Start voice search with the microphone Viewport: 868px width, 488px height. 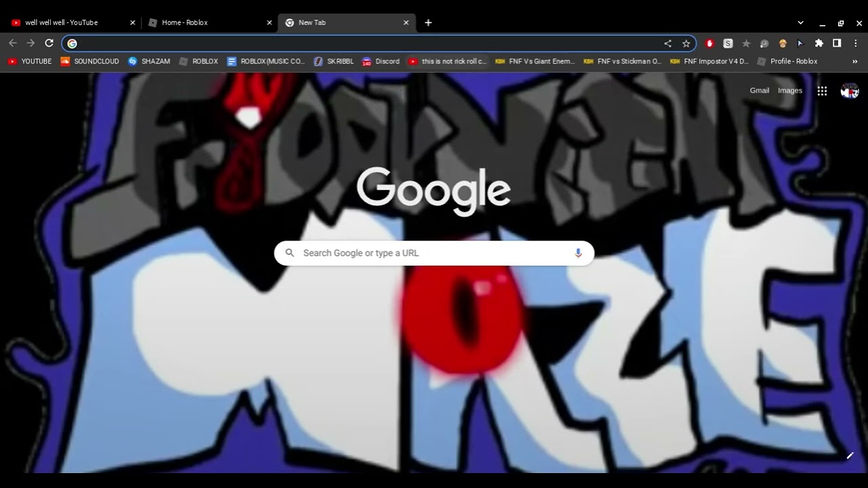pyautogui.click(x=578, y=253)
